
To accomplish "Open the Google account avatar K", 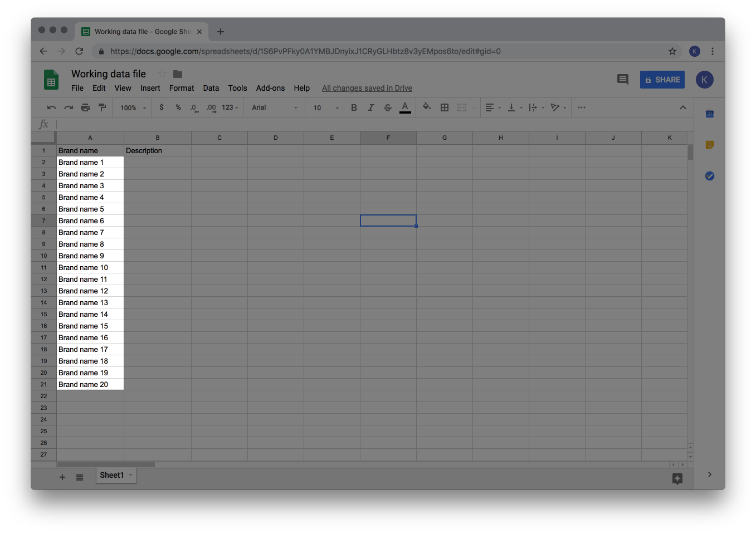I will [705, 80].
